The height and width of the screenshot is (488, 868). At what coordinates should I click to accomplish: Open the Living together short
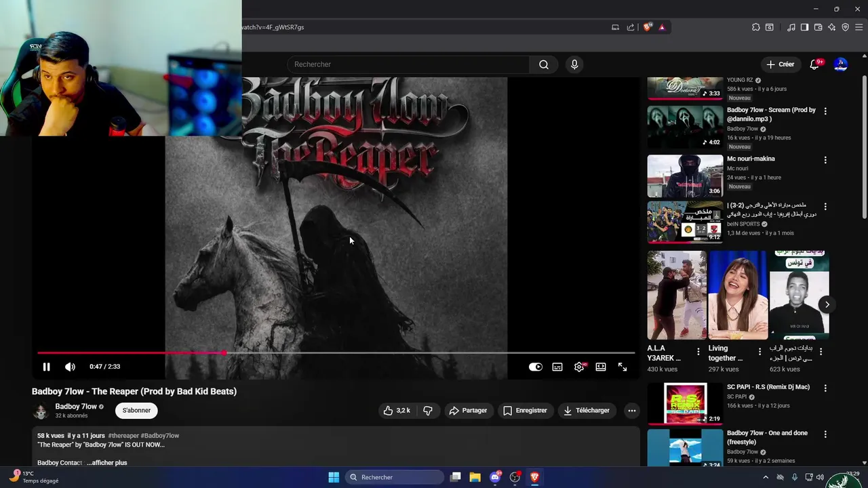point(738,296)
